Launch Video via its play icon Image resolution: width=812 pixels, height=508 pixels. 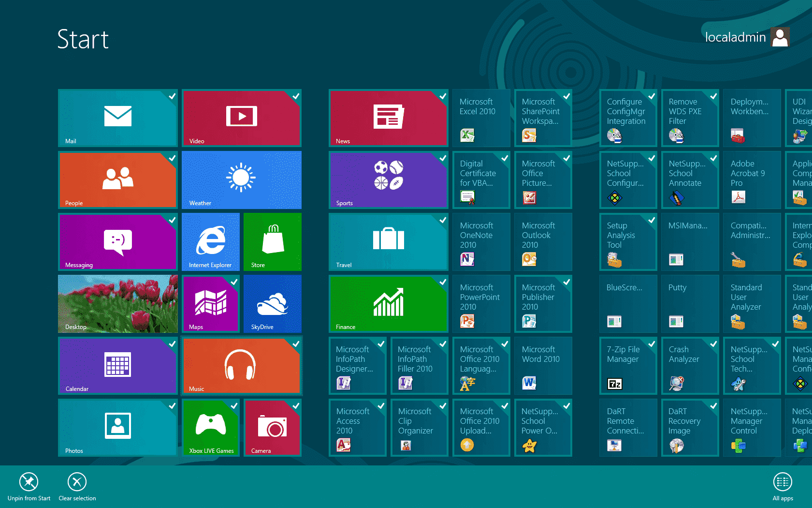tap(242, 116)
